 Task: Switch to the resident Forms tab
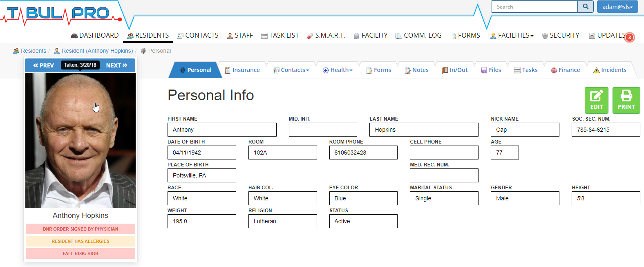tap(379, 70)
